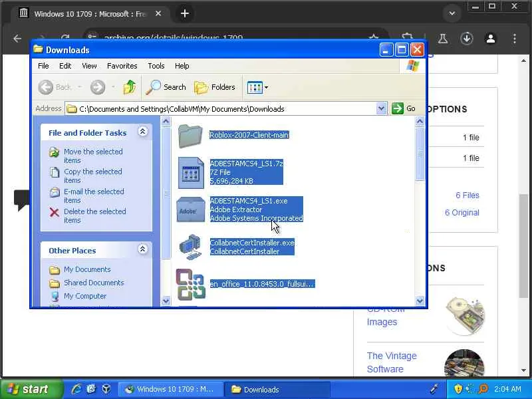
Task: Click the browser profile avatar icon
Action: pos(491,38)
